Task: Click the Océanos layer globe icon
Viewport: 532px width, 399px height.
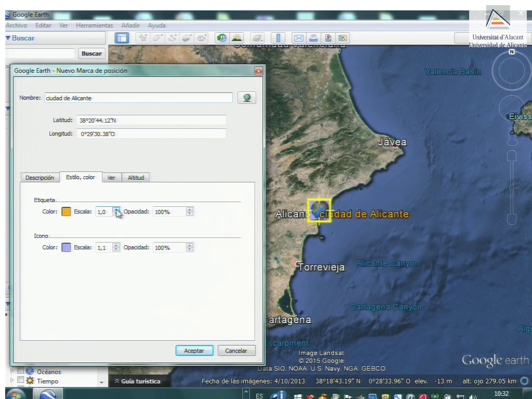Action: click(x=30, y=371)
